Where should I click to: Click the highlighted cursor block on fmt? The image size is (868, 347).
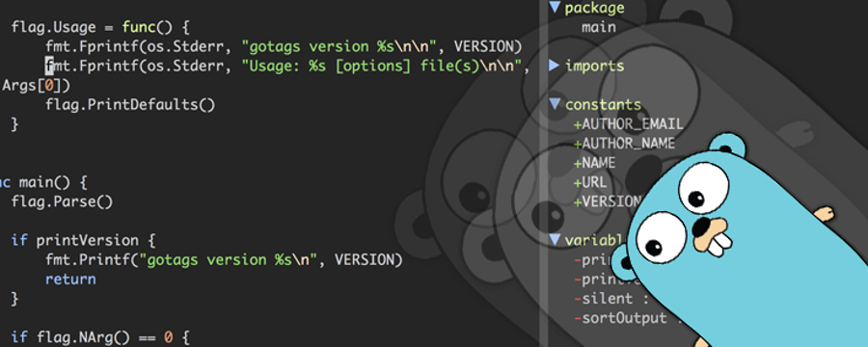point(49,66)
